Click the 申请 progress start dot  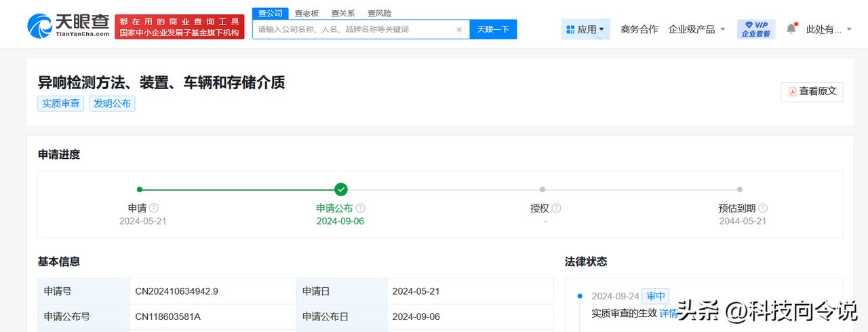[x=140, y=189]
